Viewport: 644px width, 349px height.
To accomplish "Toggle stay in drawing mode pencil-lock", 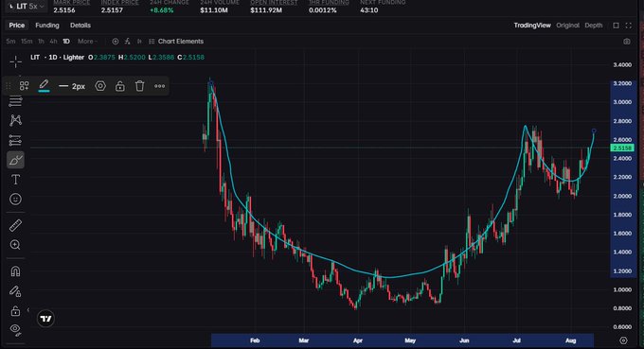I will (x=15, y=290).
